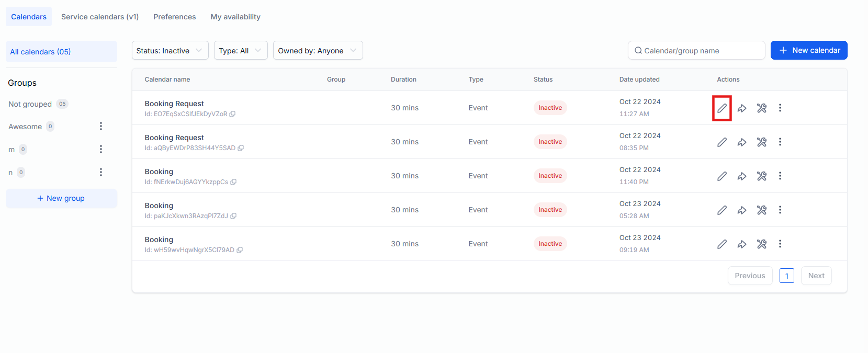Expand the Status: Inactive filter dropdown
Viewport: 868px width, 353px height.
tap(170, 51)
